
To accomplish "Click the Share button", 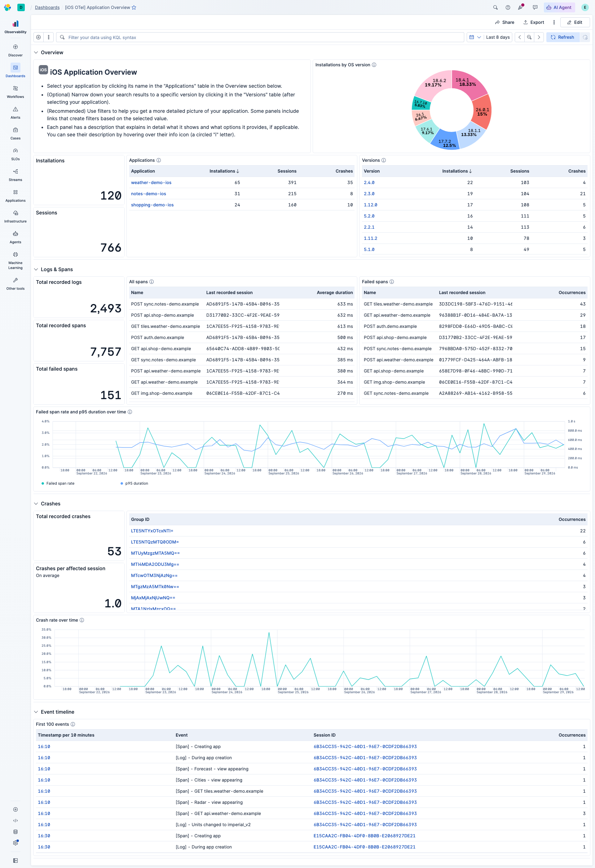I will [504, 22].
